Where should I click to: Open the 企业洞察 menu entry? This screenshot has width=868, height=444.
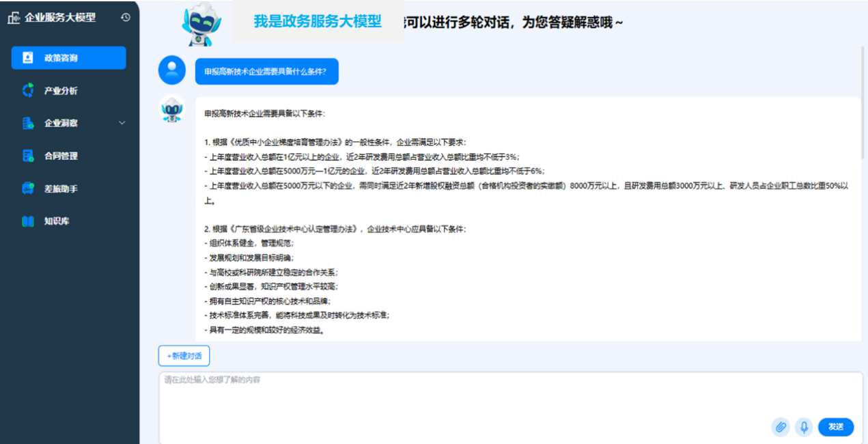61,123
